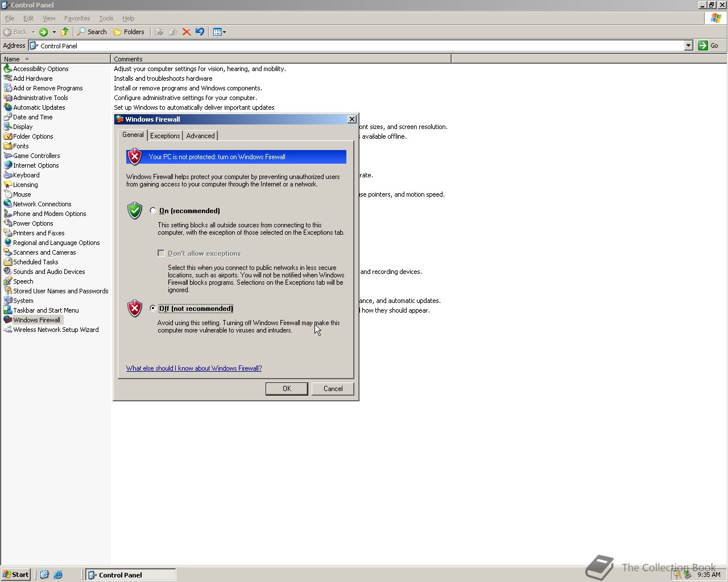Screen dimensions: 728x582
Task: Cancel the Windows Firewall dialog
Action: [x=333, y=389]
